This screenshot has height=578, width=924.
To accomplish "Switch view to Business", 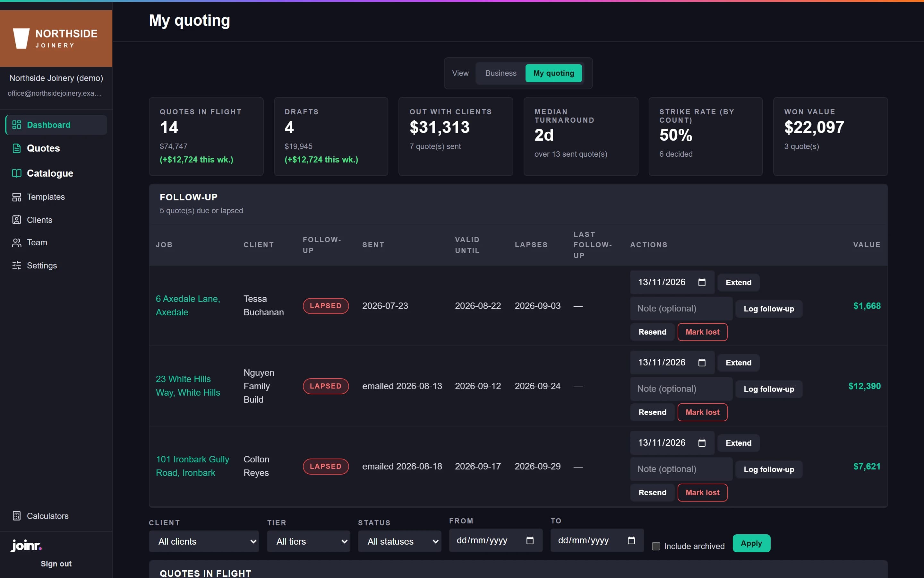I will click(501, 73).
